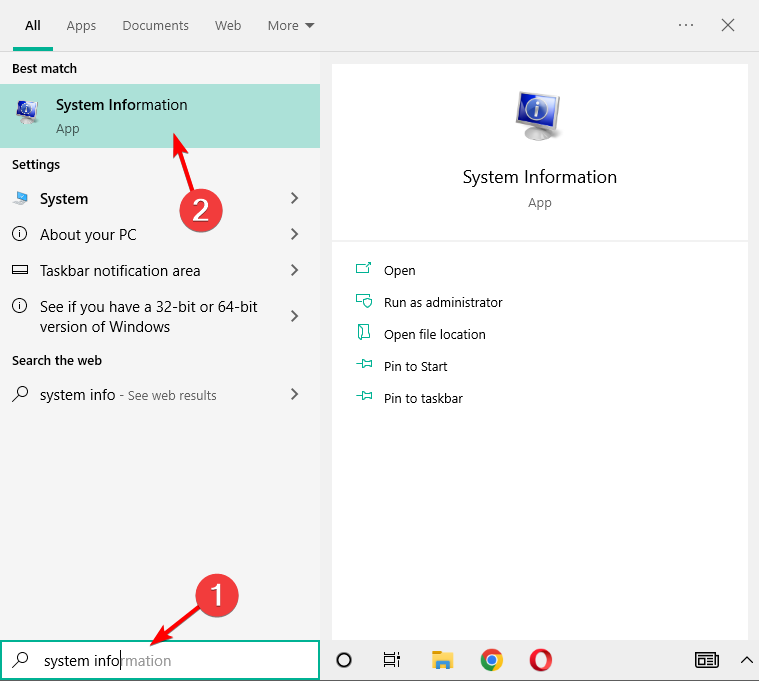The image size is (759, 681).
Task: Launch Opera browser from the taskbar
Action: (x=541, y=660)
